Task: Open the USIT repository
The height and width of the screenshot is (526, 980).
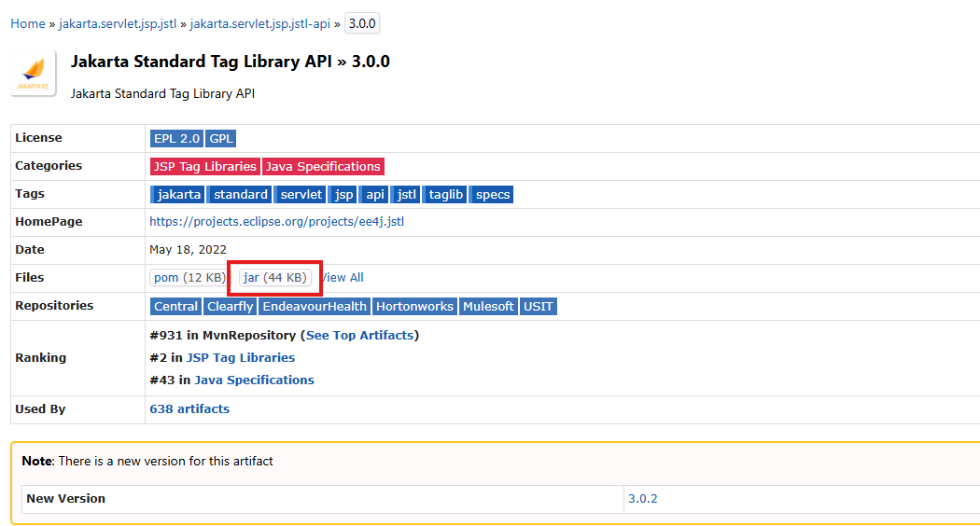Action: pos(539,307)
